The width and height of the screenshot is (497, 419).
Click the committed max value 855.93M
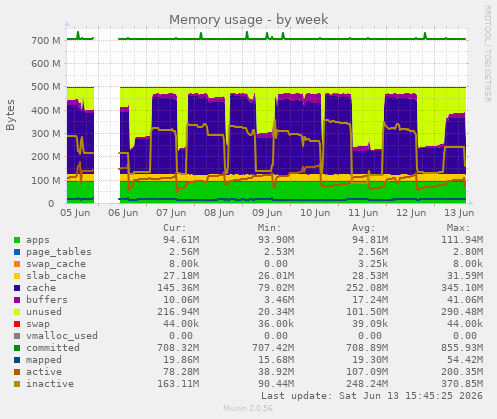point(462,348)
